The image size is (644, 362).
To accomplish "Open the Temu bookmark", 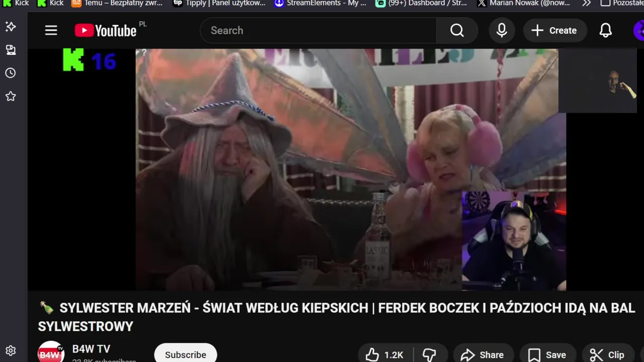I will [x=117, y=4].
